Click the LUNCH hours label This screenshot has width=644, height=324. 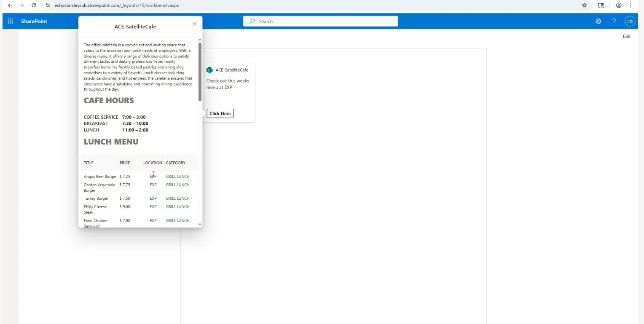[91, 130]
